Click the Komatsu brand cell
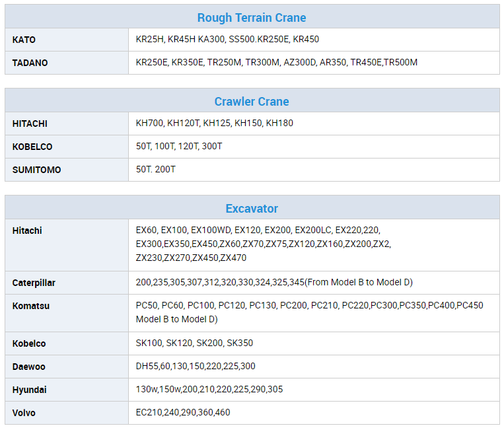 [x=67, y=313]
